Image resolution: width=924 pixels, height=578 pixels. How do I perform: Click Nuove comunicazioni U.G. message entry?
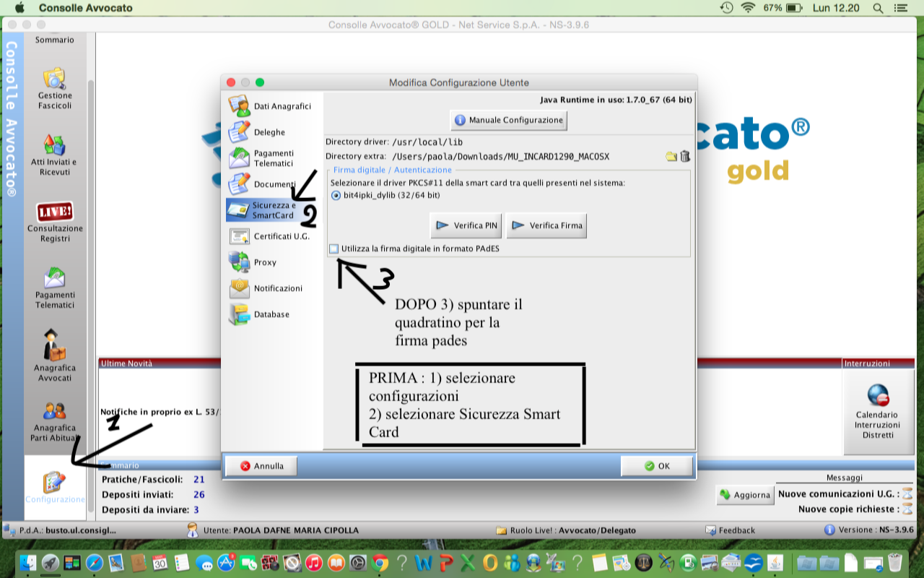point(845,494)
